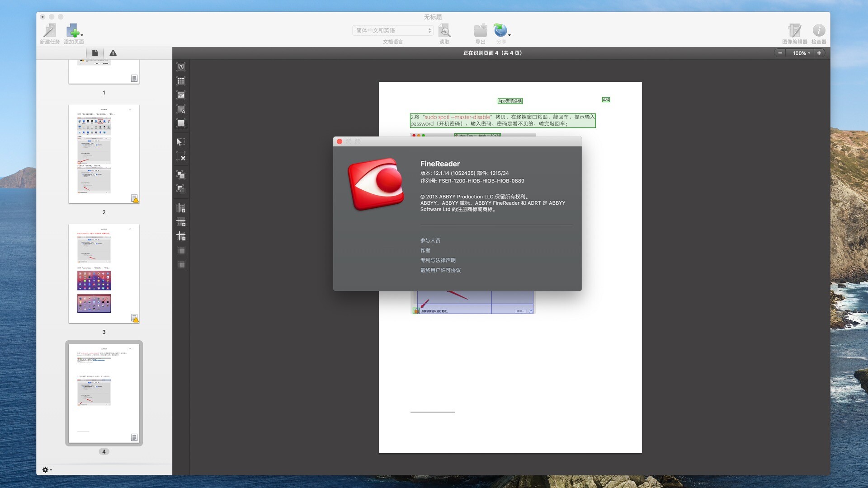The height and width of the screenshot is (488, 868).
Task: Expand the Share dropdown arrow
Action: 509,35
